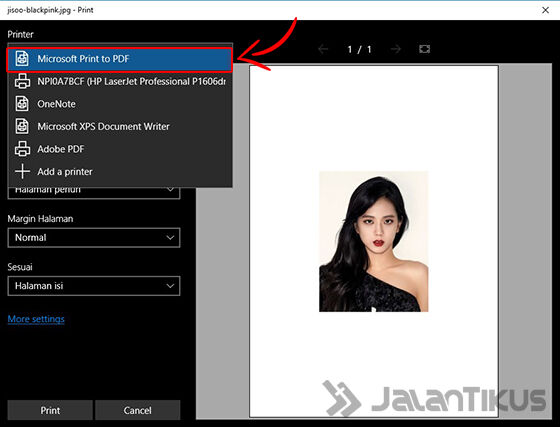Click the Print button

coord(50,410)
